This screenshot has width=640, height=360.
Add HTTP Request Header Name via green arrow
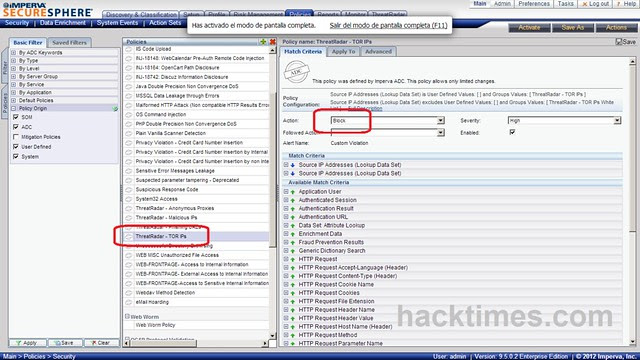[293, 310]
